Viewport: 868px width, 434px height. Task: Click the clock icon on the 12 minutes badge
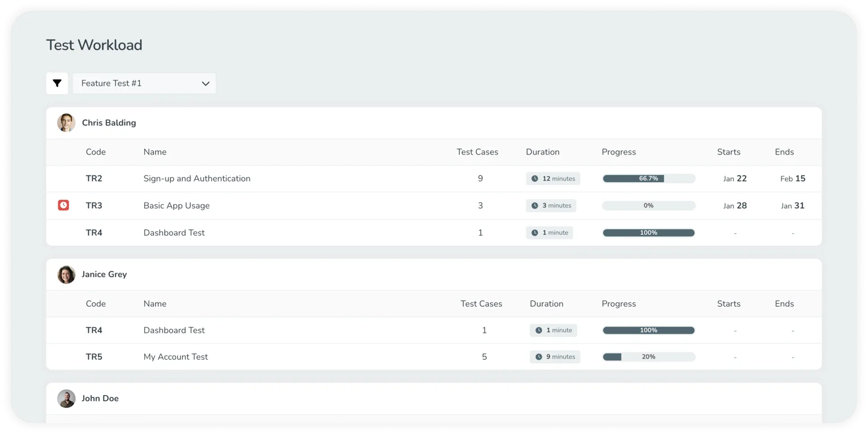(x=534, y=178)
